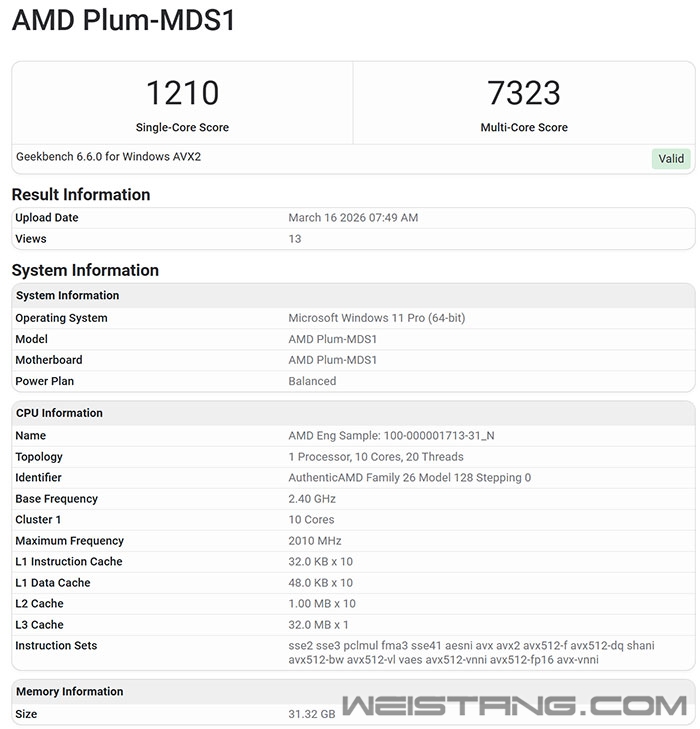
Task: Click the Topology value text
Action: click(x=376, y=457)
